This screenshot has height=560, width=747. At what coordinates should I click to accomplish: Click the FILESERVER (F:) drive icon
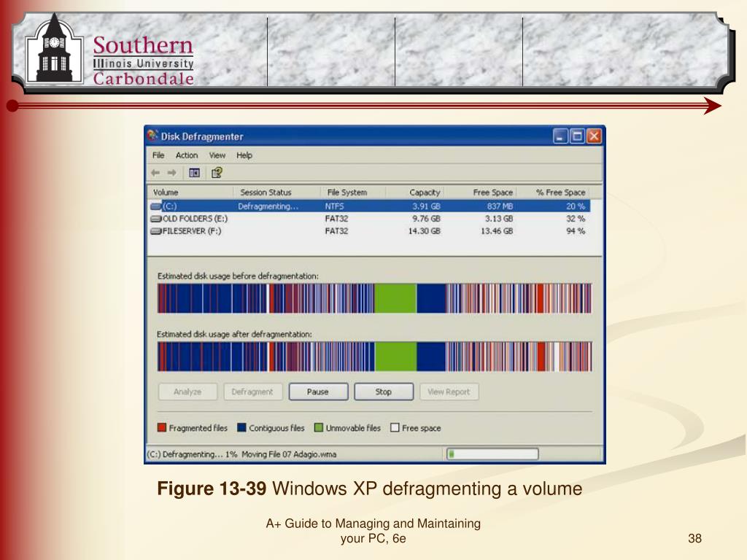156,231
